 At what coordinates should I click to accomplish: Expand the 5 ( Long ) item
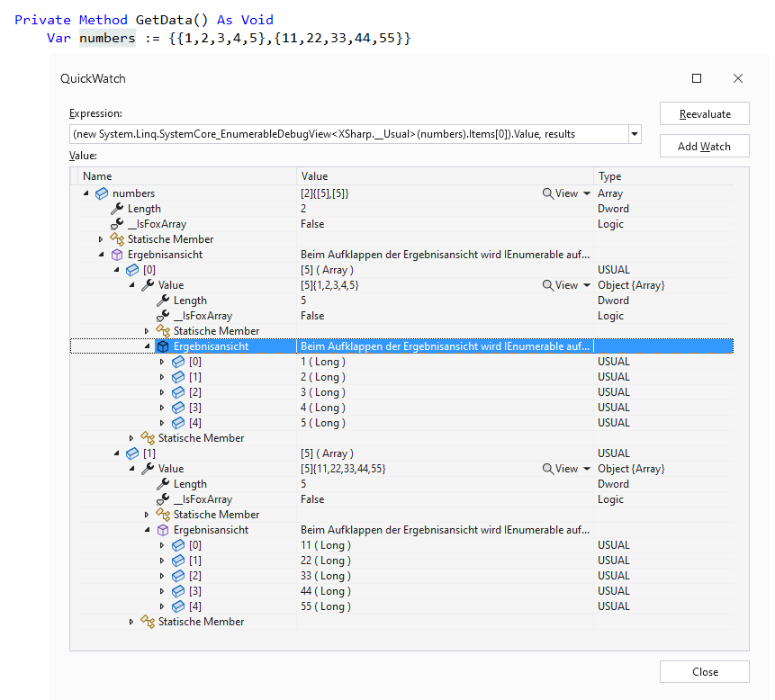coord(162,424)
